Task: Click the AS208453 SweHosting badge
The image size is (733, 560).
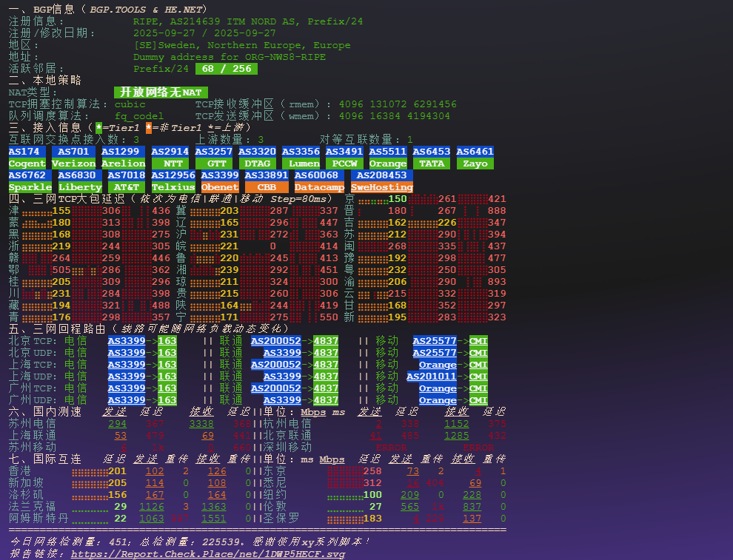Action: point(381,181)
